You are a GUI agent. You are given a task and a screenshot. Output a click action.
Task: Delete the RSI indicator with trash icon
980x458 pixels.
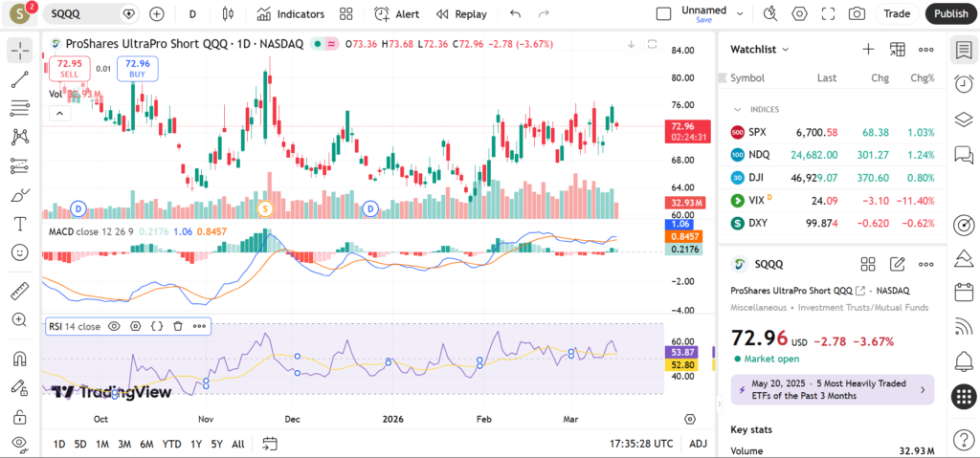coord(178,326)
